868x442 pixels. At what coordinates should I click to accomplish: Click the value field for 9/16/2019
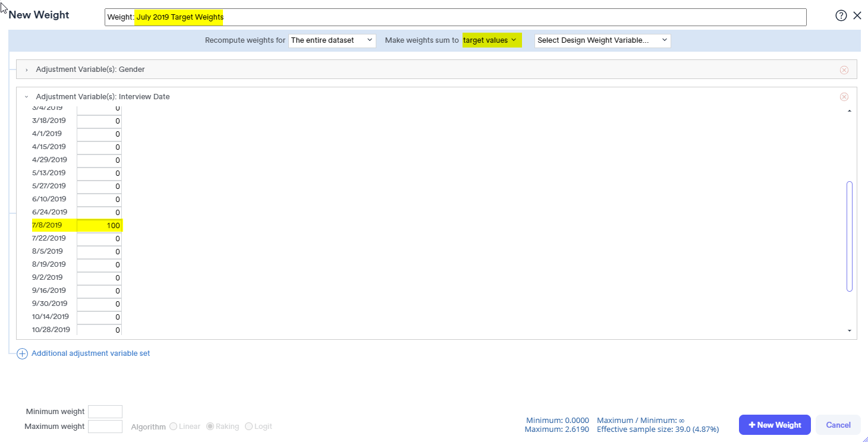point(99,291)
